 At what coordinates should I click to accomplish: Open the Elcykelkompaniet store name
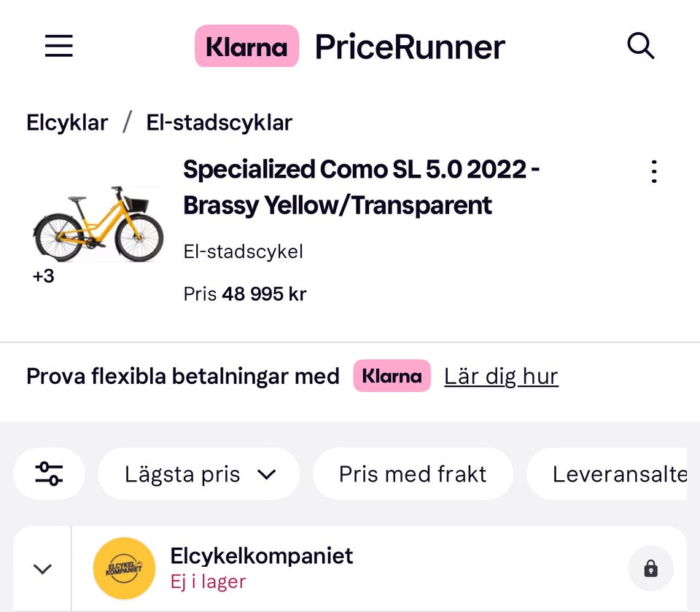[x=261, y=556]
